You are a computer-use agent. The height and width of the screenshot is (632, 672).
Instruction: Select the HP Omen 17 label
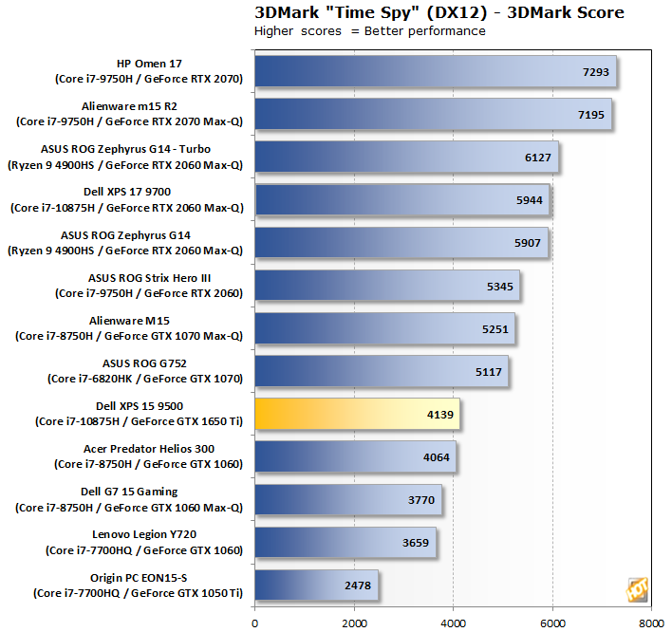click(149, 71)
